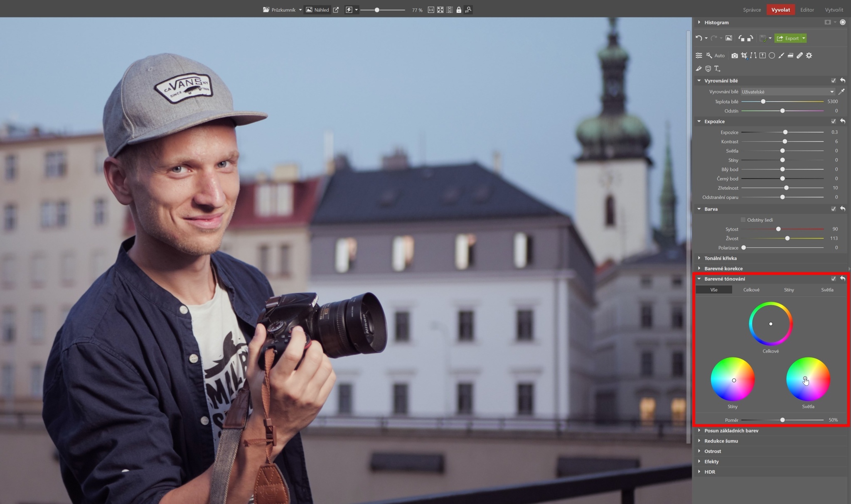Viewport: 851px width, 504px height.
Task: Select the smoothing scalpel brush tool
Action: tap(699, 69)
